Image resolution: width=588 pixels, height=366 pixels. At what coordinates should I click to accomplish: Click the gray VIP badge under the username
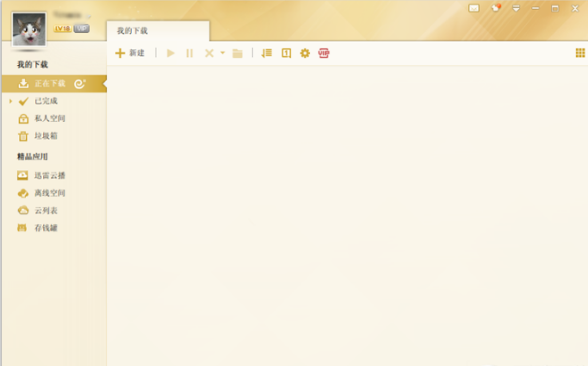pos(81,28)
